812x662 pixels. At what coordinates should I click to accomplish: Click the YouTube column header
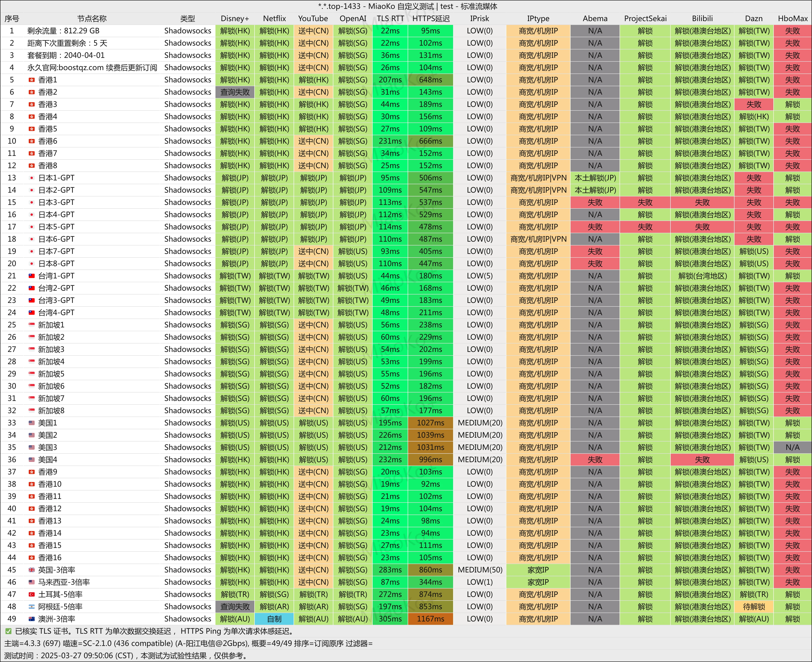313,18
